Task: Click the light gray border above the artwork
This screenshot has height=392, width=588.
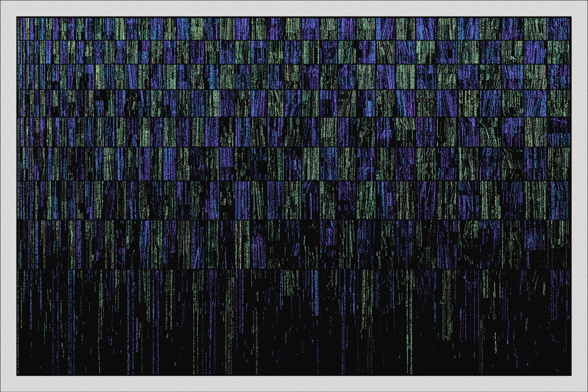Action: pos(294,8)
